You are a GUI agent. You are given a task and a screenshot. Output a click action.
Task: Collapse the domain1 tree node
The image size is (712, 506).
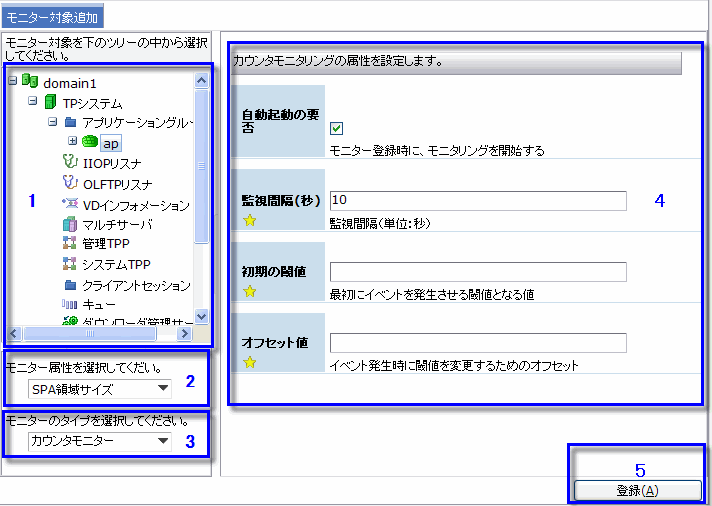click(x=12, y=81)
